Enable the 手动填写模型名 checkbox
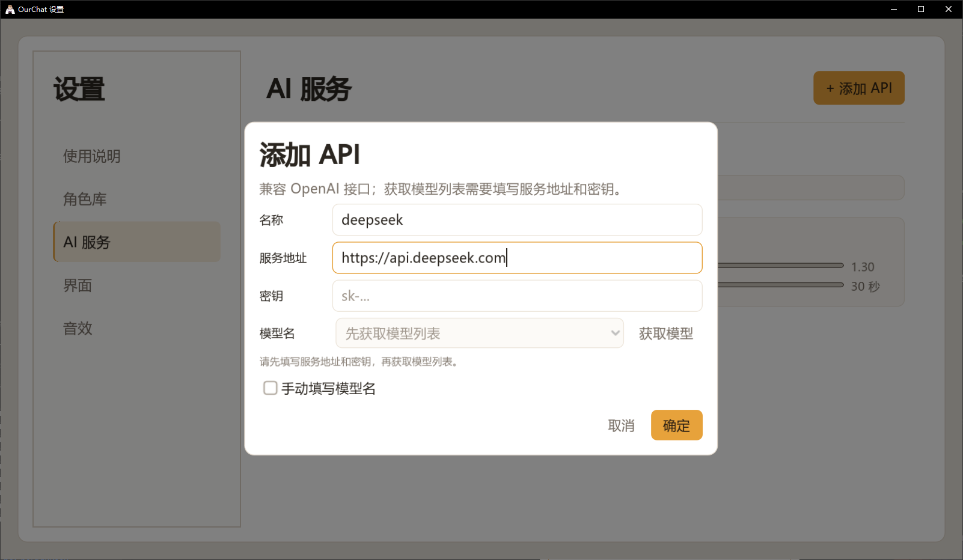963x560 pixels. 271,388
